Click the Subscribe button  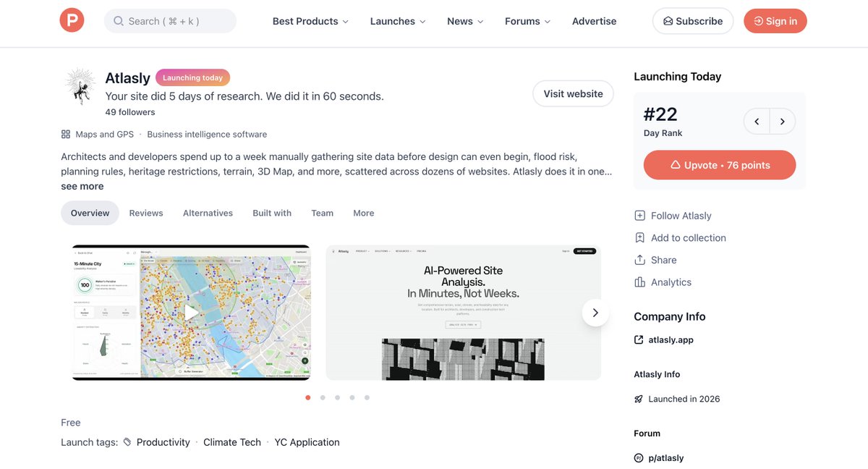(693, 21)
